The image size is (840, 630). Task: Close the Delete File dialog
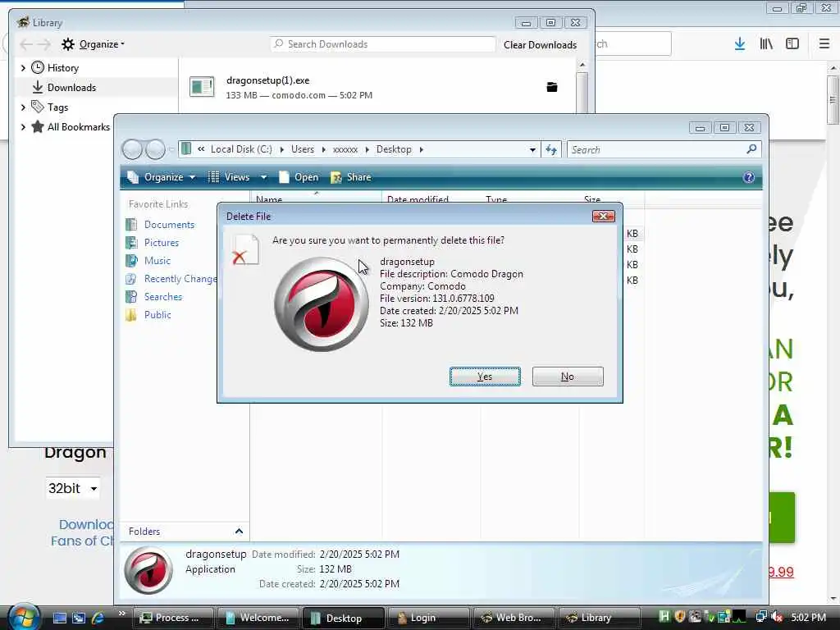point(603,216)
